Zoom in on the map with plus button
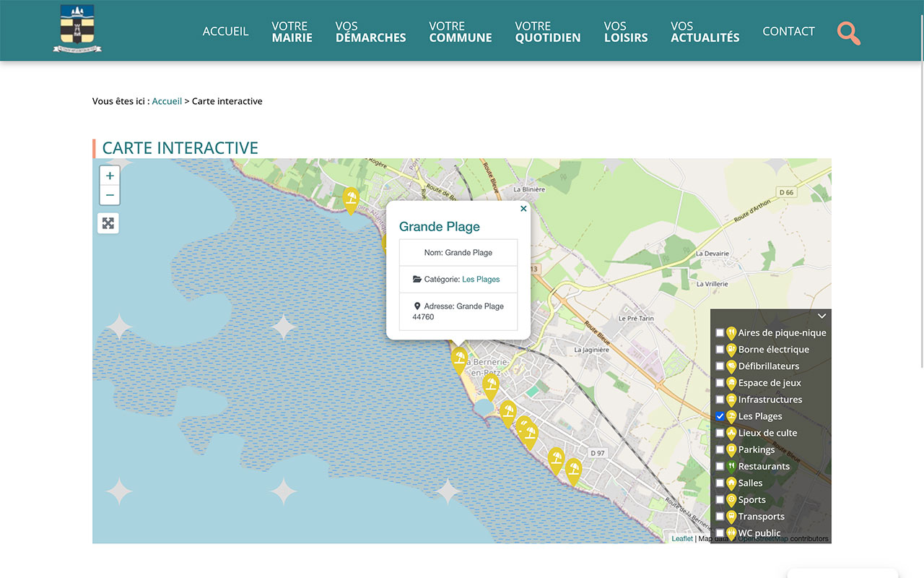Viewport: 924px width, 578px height. 110,176
